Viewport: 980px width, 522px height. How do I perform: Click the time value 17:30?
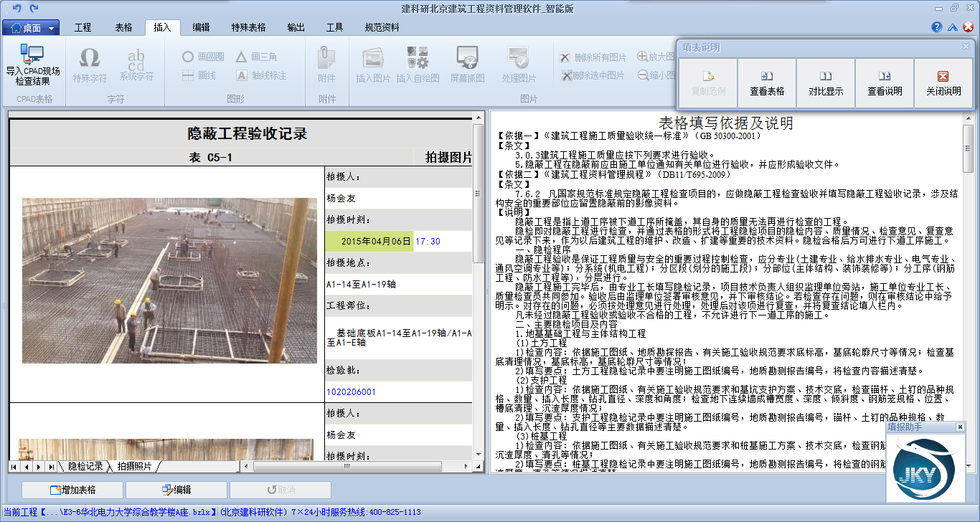[x=428, y=242]
